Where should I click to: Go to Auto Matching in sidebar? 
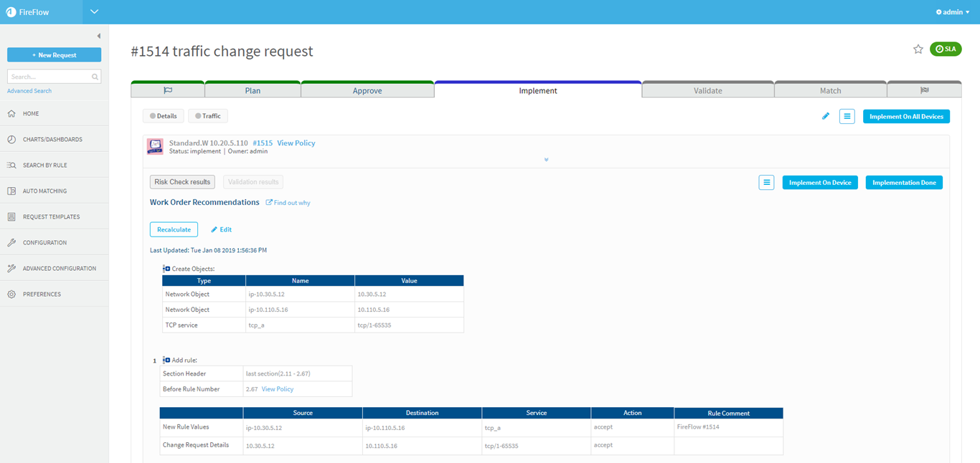point(44,191)
